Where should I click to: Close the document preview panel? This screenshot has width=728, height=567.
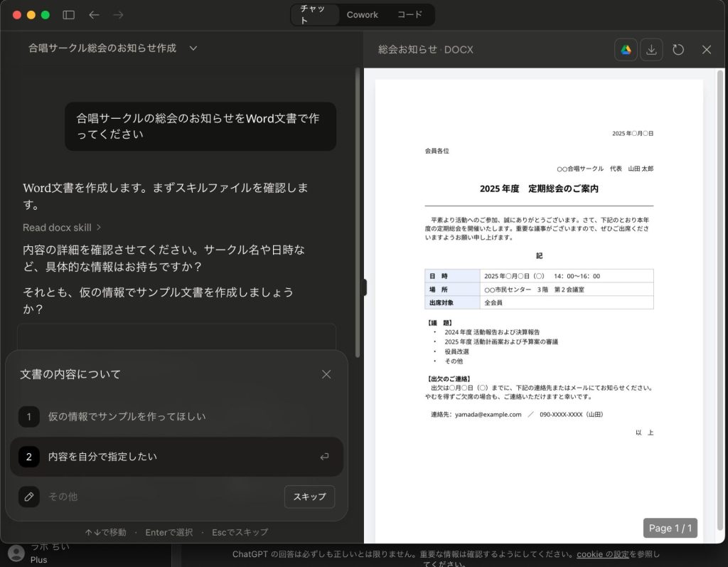point(707,50)
